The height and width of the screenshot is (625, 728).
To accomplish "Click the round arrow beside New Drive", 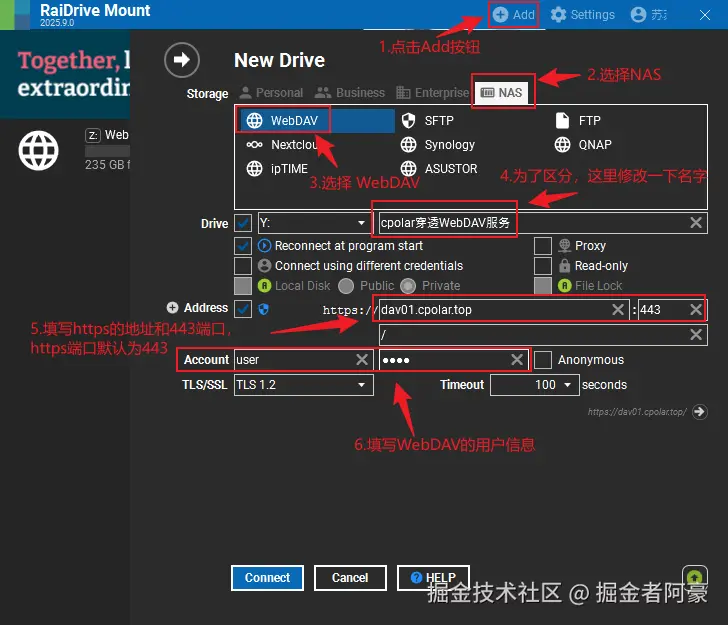I will coord(182,60).
